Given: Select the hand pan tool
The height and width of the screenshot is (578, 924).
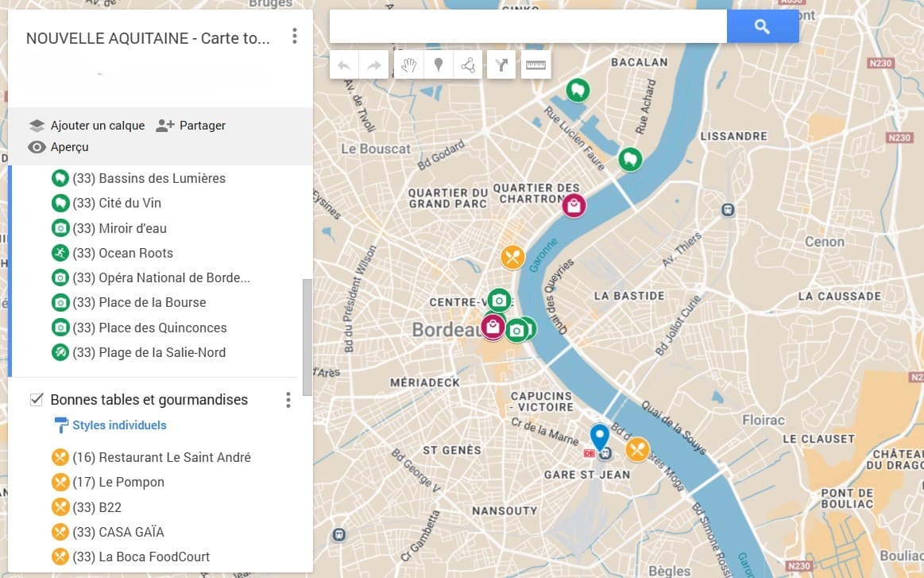Looking at the screenshot, I should point(409,65).
